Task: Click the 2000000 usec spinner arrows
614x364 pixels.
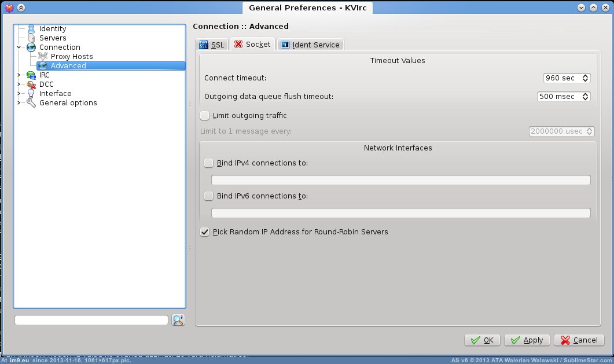Action: click(x=589, y=131)
